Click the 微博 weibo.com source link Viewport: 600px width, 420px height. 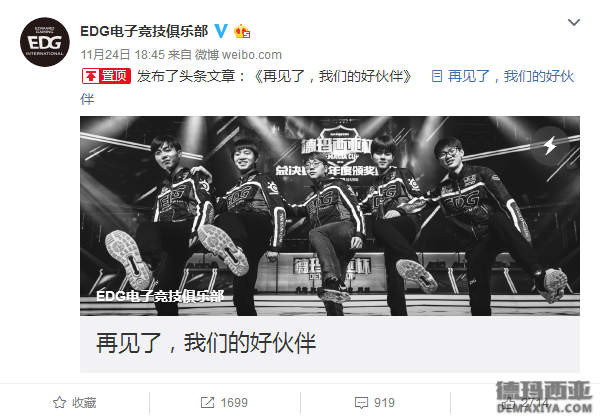click(238, 55)
